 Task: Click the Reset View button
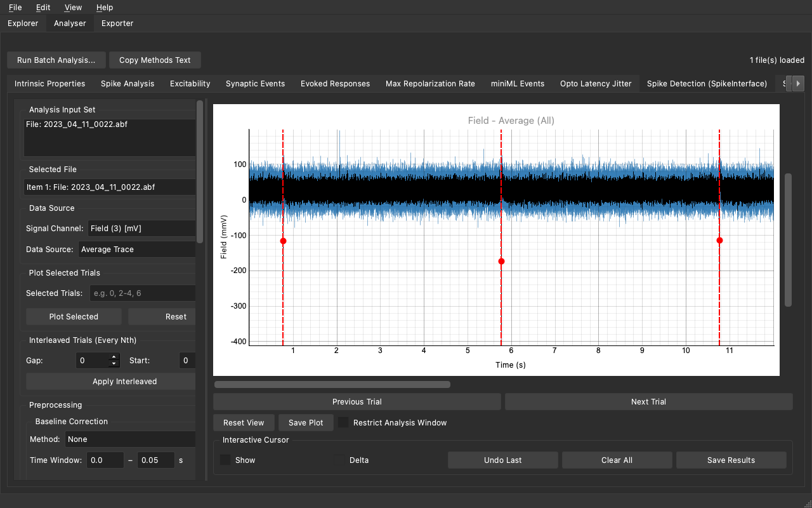[x=244, y=423]
